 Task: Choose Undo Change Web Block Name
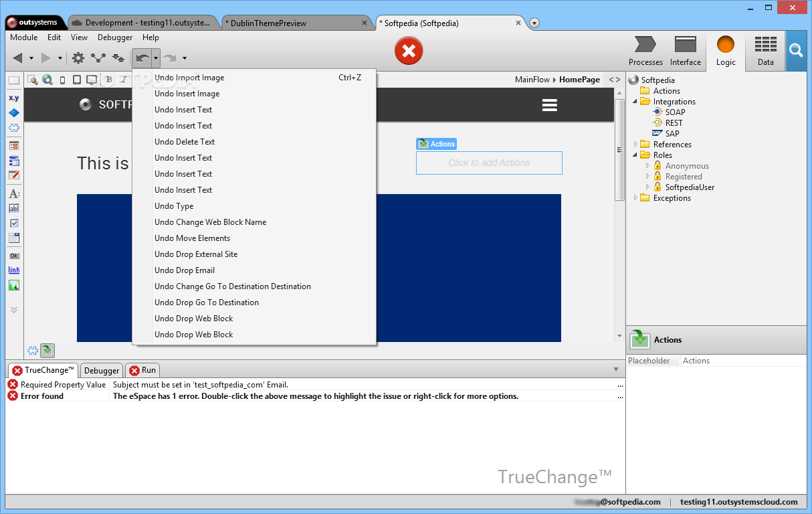pos(254,222)
